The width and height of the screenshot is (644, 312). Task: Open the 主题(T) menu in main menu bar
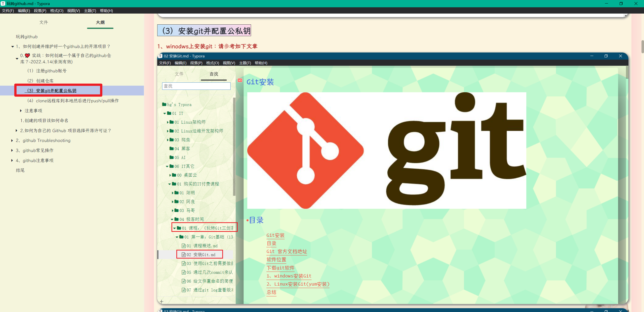90,11
